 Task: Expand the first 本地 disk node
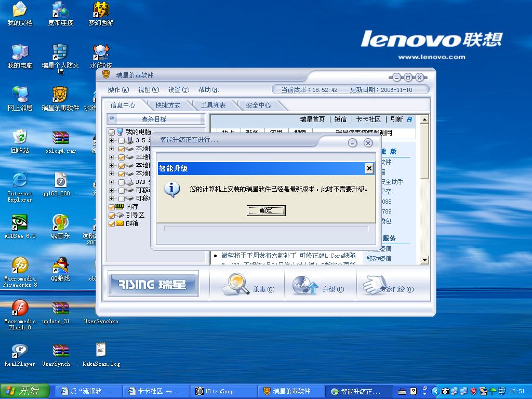(111, 149)
